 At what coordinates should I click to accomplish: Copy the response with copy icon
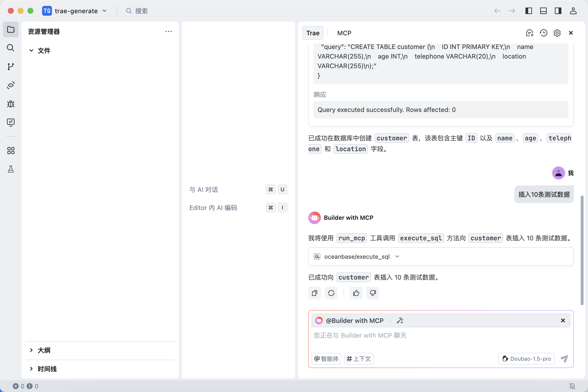315,293
